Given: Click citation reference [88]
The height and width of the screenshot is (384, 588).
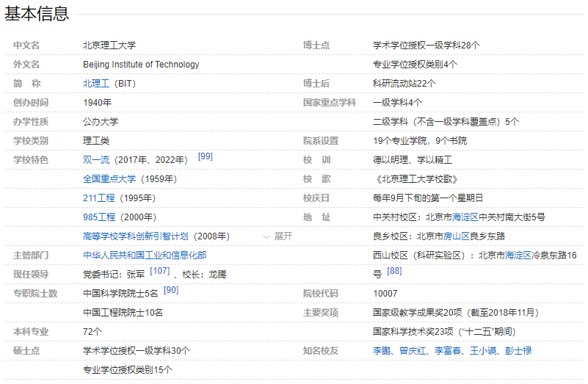Looking at the screenshot, I should pyautogui.click(x=394, y=271).
